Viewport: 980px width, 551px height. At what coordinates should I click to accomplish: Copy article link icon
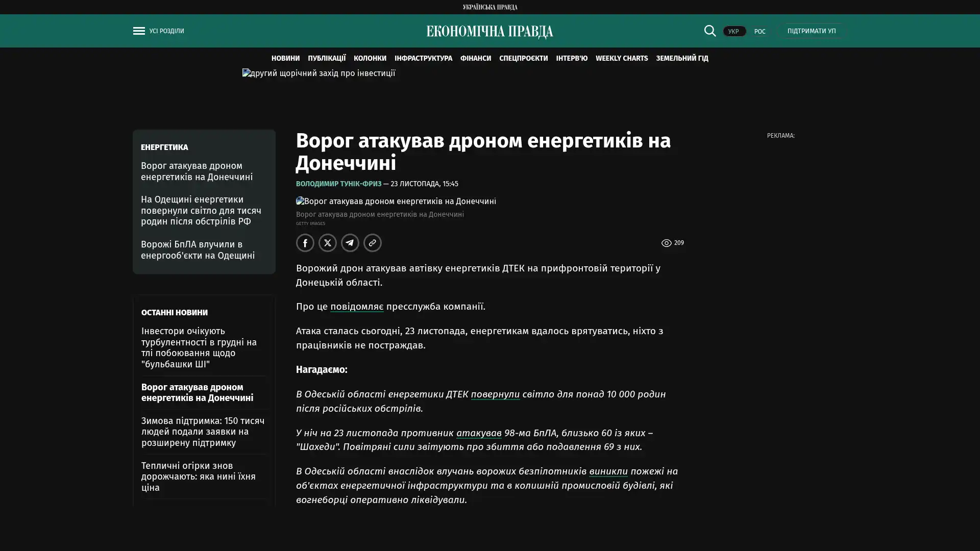[372, 243]
